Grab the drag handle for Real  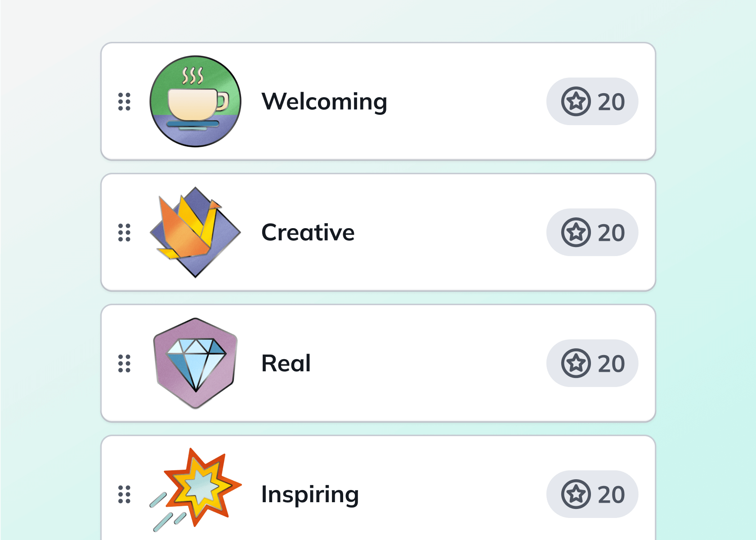(124, 364)
